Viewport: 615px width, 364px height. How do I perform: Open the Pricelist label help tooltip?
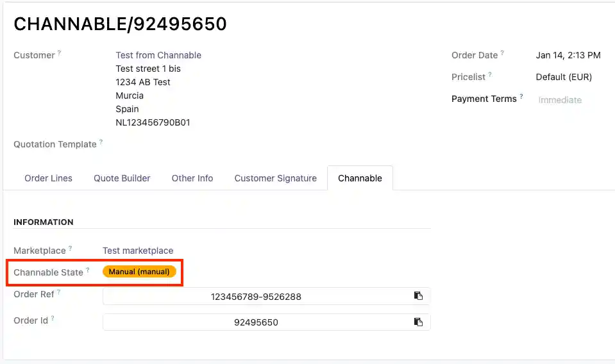tap(490, 75)
